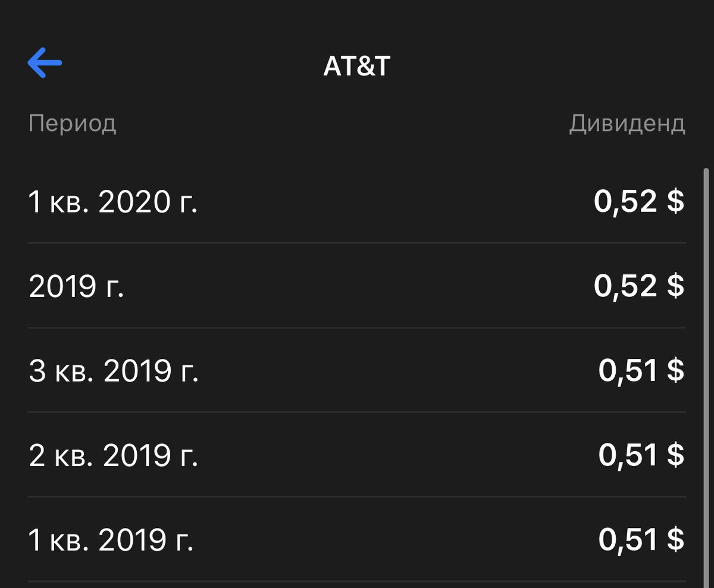Select the Период column header
The height and width of the screenshot is (588, 714).
(x=73, y=123)
